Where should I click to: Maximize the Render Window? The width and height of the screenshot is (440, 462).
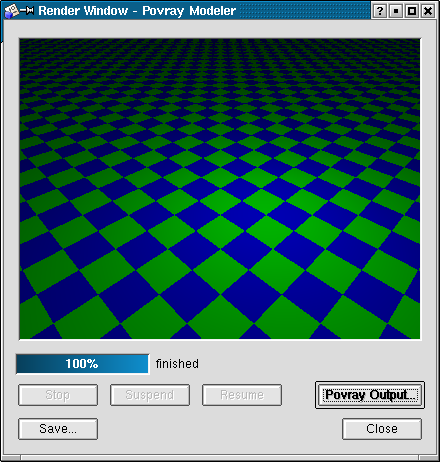coord(412,11)
